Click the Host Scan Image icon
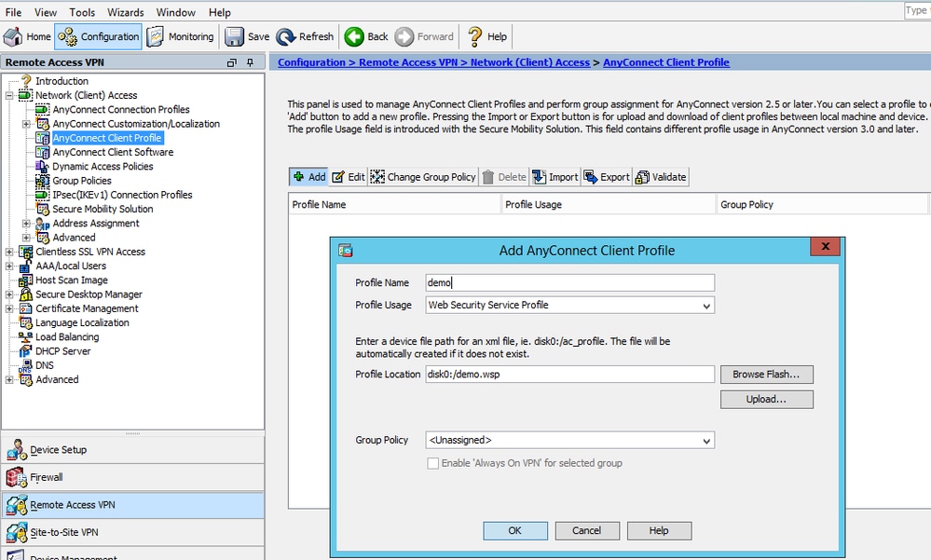931x560 pixels. [25, 280]
